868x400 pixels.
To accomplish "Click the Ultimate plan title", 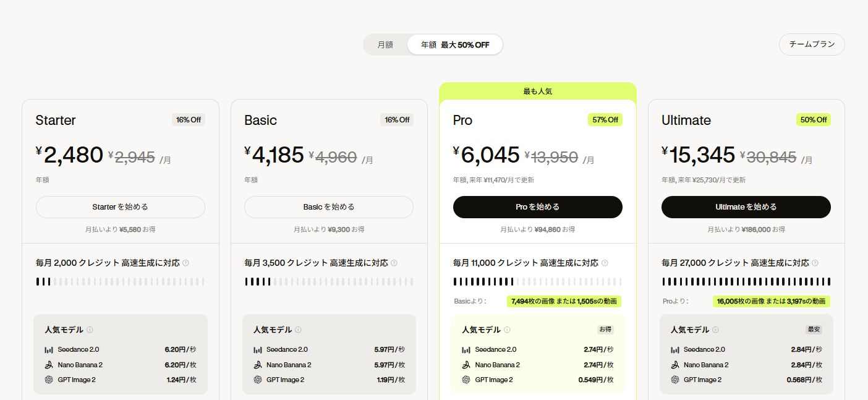I will coord(686,120).
